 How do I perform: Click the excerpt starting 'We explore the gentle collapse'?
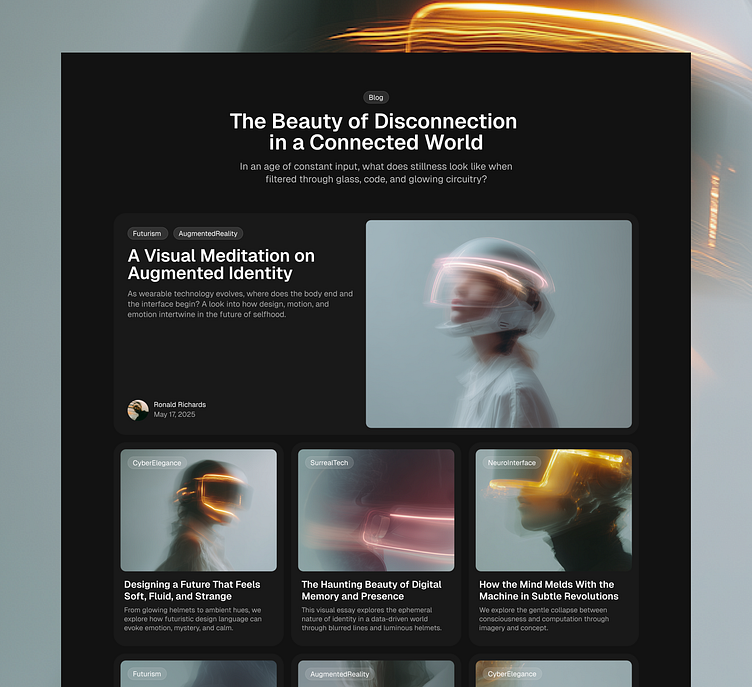[544, 619]
